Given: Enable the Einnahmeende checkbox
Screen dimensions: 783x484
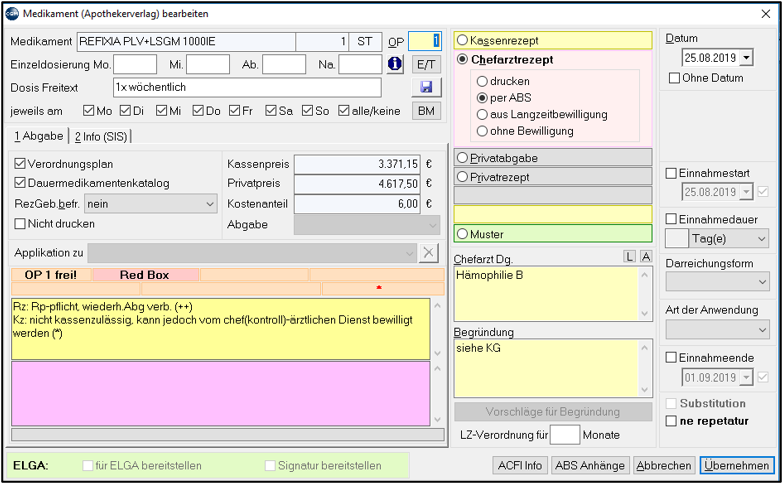Looking at the screenshot, I should point(671,358).
